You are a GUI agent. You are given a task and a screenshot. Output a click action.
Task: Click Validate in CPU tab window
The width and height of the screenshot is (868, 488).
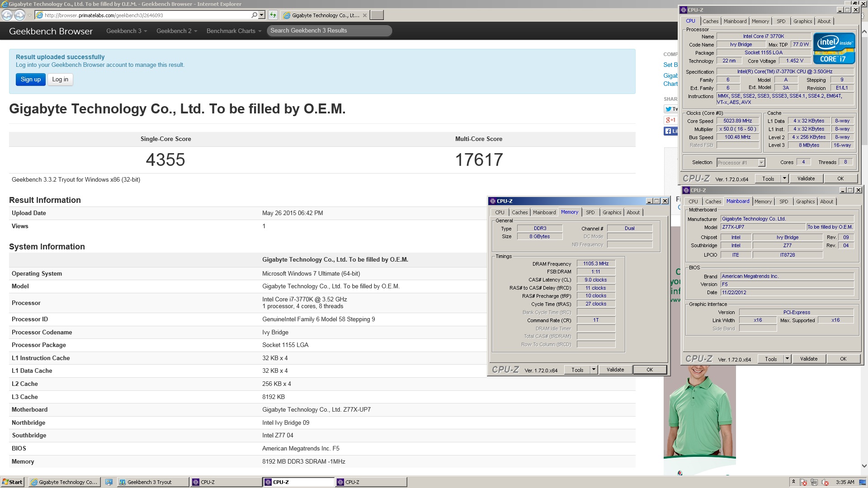click(x=806, y=179)
